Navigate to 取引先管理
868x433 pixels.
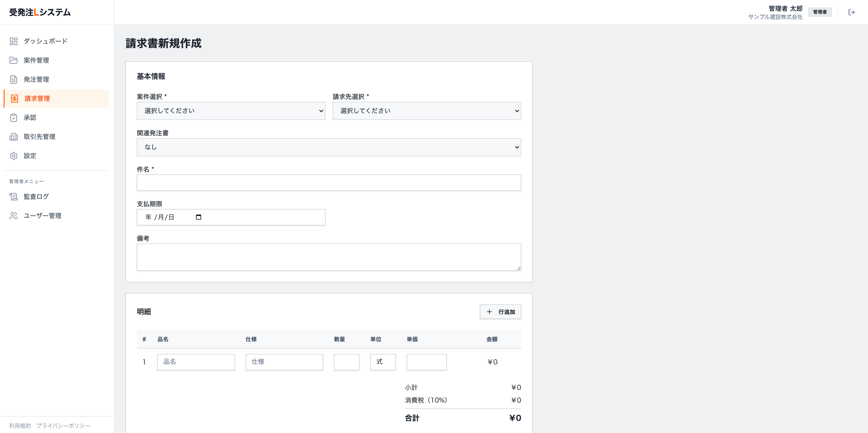pyautogui.click(x=56, y=137)
